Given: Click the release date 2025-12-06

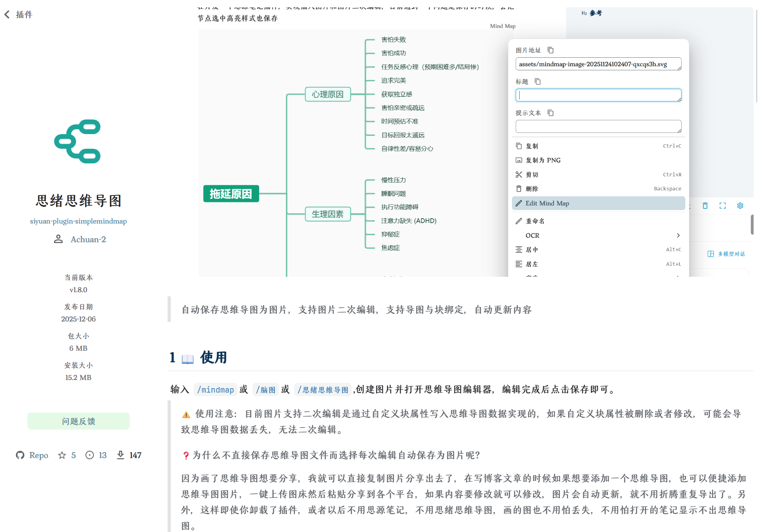Looking at the screenshot, I should coord(78,319).
